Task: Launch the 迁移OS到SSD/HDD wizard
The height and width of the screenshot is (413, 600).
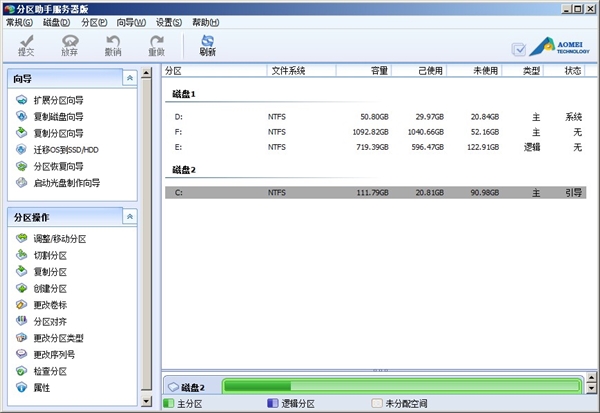Action: pos(65,150)
